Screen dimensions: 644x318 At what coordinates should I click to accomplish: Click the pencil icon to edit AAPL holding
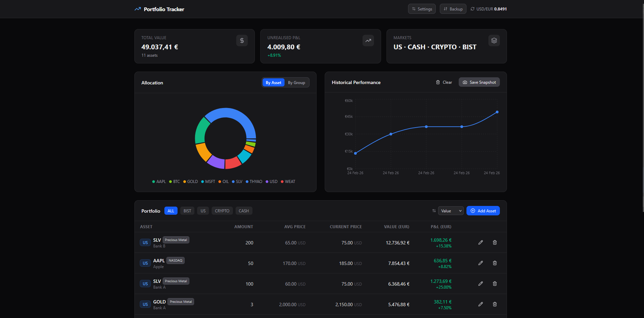coord(481,263)
